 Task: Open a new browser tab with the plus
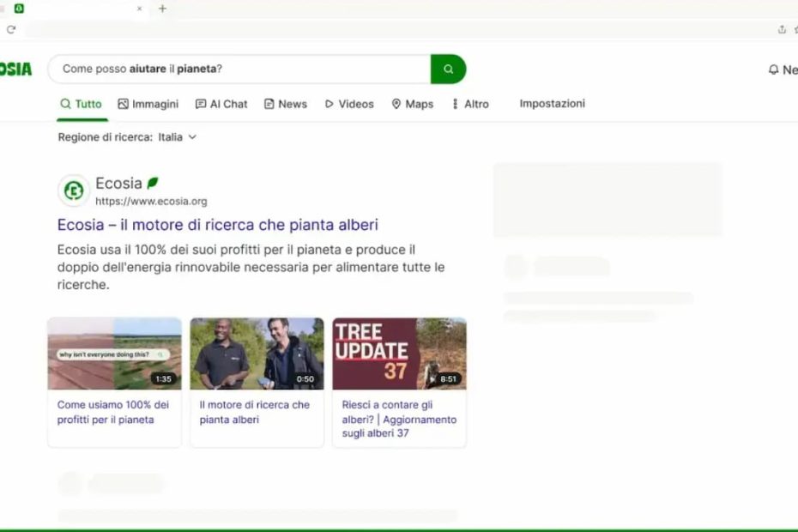tap(162, 9)
